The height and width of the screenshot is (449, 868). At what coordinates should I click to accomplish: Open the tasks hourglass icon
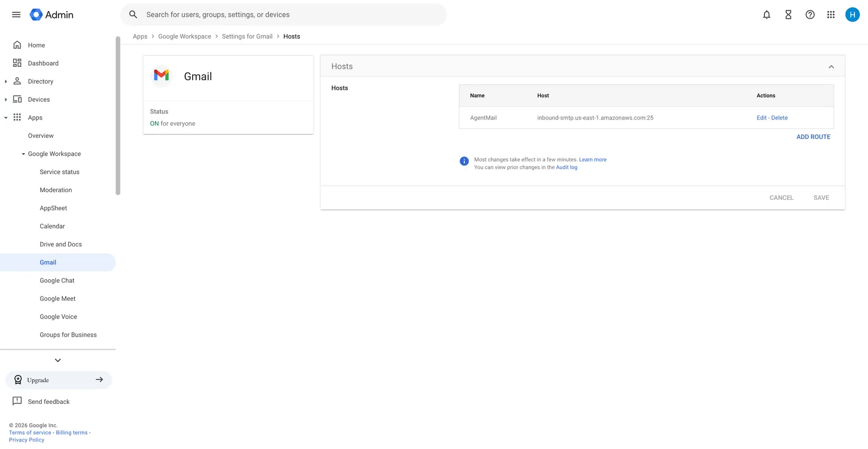788,15
